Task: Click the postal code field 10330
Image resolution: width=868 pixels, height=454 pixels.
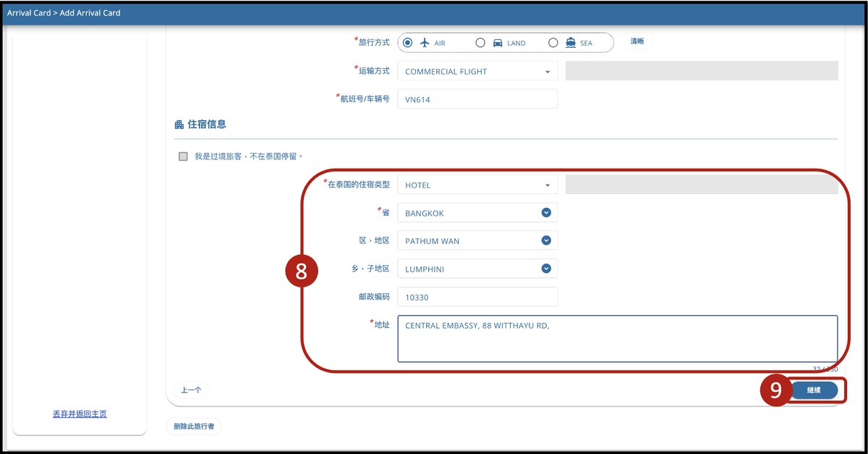Action: (477, 297)
